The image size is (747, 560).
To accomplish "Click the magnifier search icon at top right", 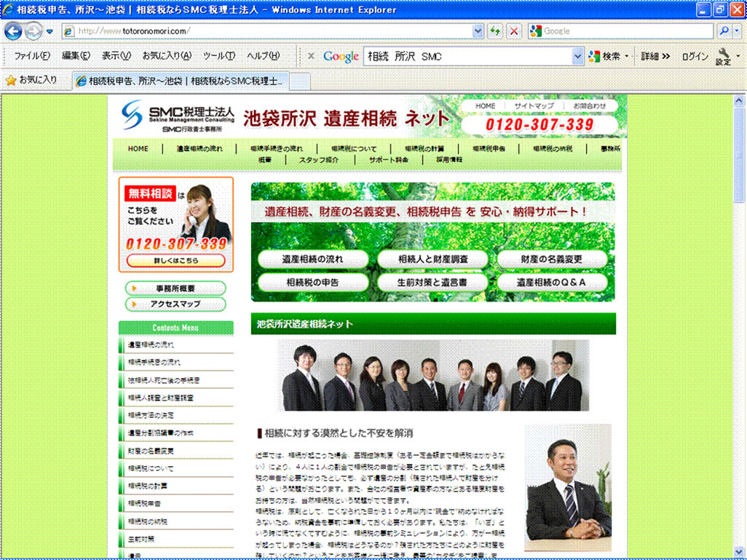I will coord(724,31).
